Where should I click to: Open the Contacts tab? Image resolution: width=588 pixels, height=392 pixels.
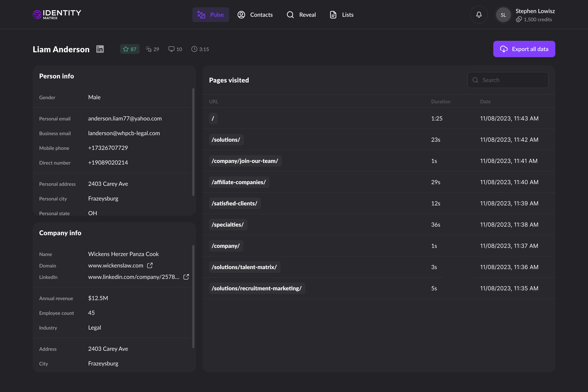click(255, 15)
